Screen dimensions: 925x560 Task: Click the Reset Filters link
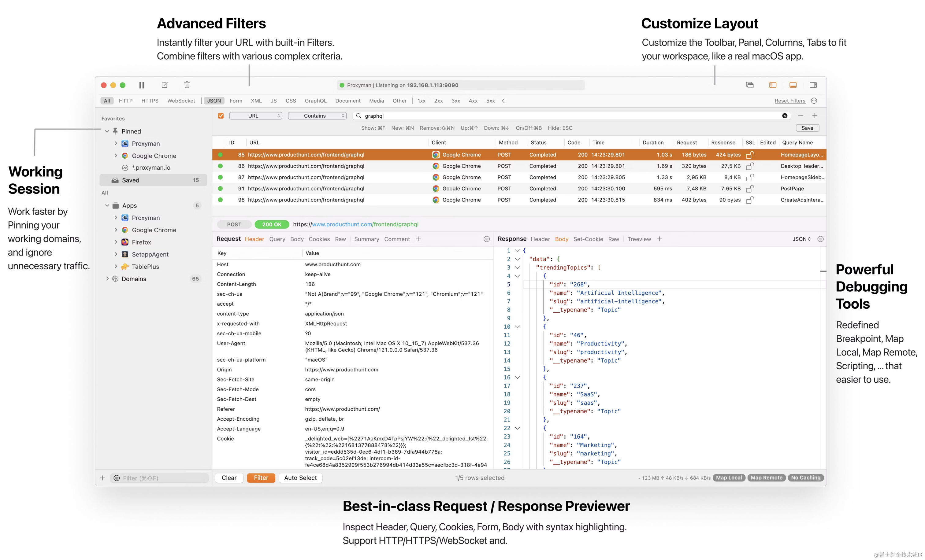click(x=790, y=101)
